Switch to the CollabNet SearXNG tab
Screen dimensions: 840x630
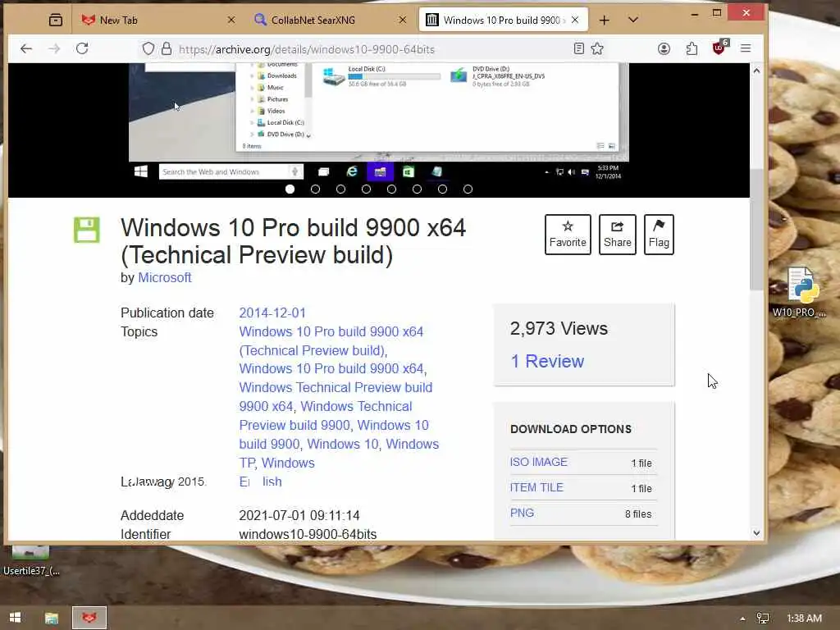pos(331,20)
